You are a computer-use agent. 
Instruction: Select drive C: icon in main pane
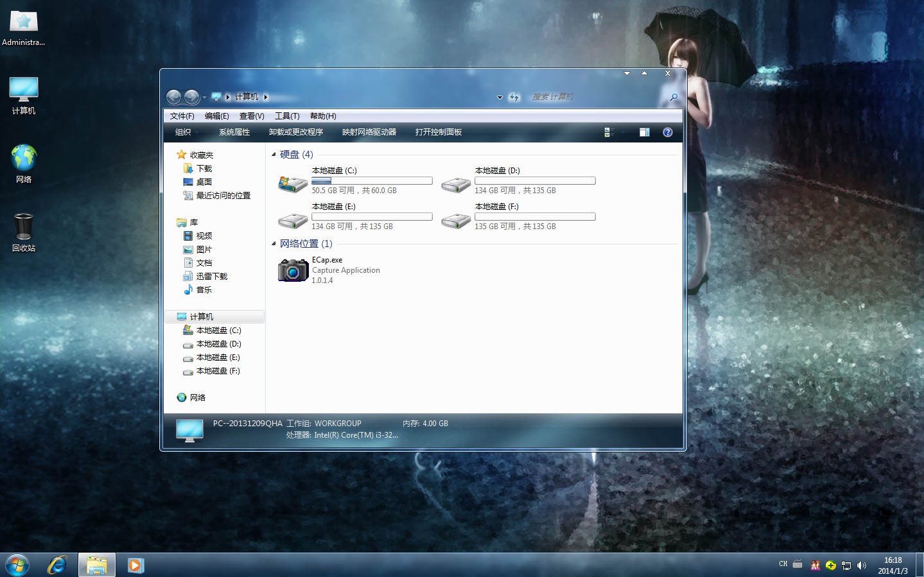click(x=293, y=184)
